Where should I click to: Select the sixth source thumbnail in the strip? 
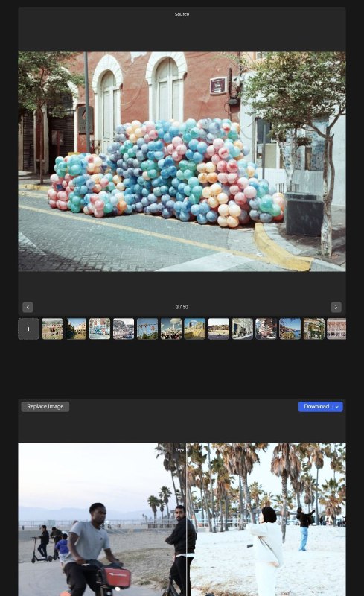171,329
